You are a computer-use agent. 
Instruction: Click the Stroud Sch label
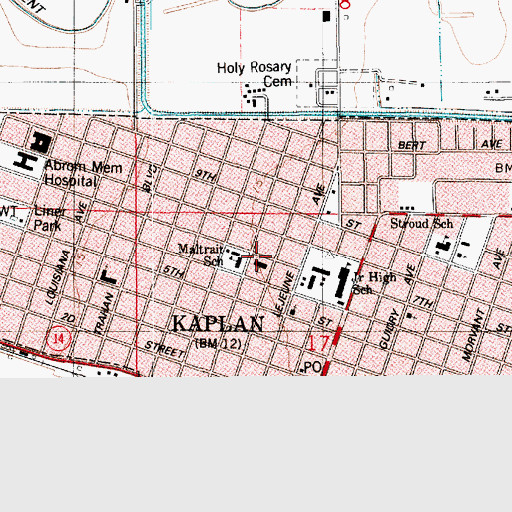click(422, 224)
